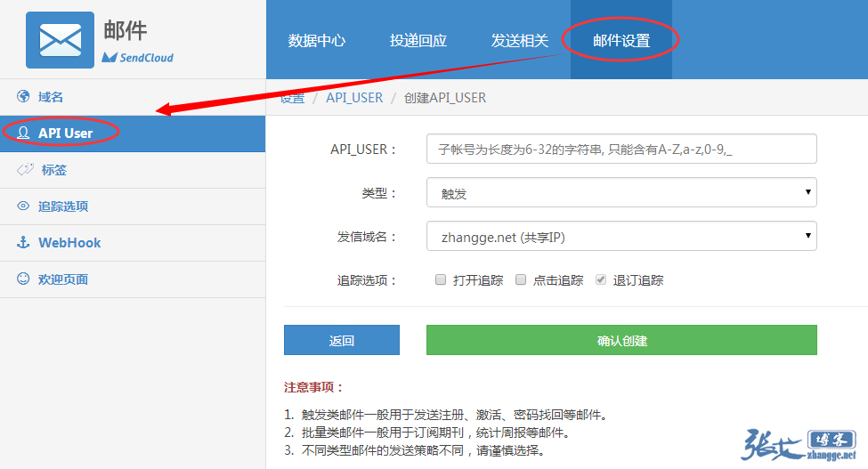The height and width of the screenshot is (469, 868).
Task: Click the anchor icon beside WebHook
Action: pyautogui.click(x=23, y=242)
